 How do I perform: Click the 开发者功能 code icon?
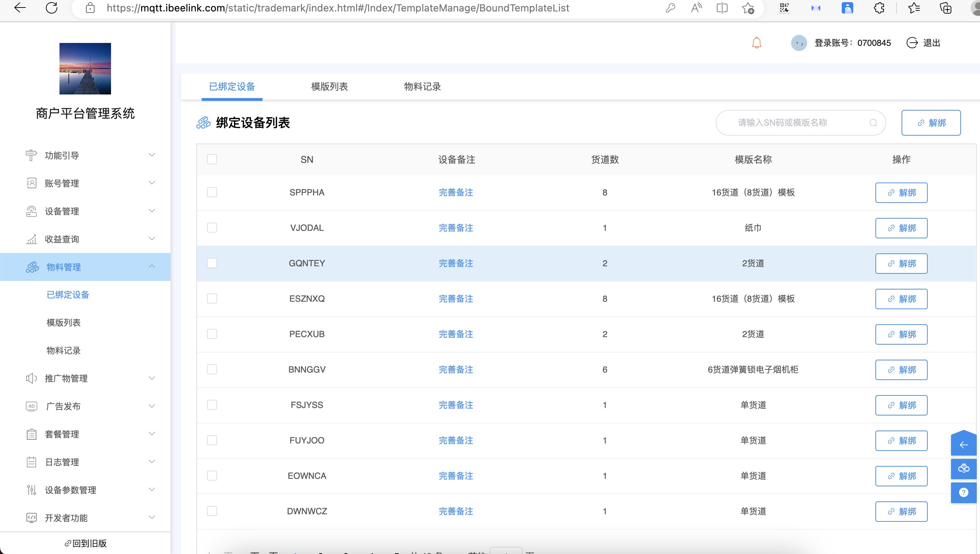pos(31,517)
